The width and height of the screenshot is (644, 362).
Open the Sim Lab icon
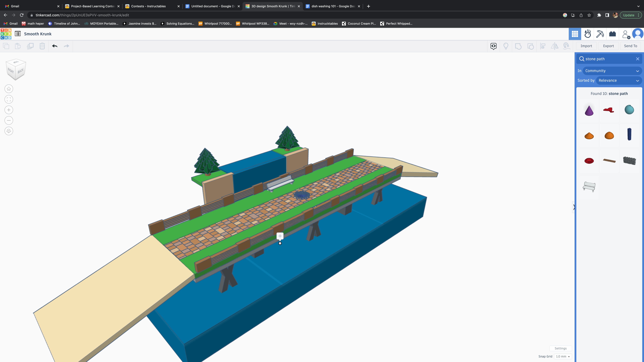coord(587,34)
